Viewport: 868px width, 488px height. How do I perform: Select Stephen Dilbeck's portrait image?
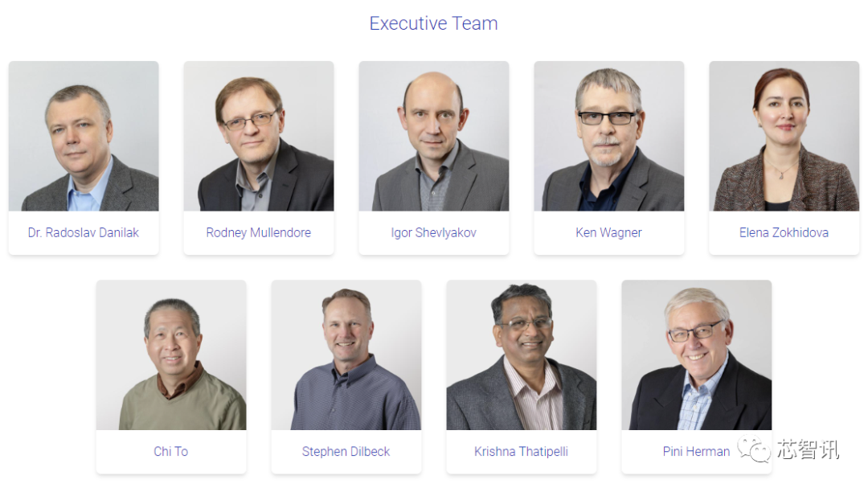tap(346, 355)
